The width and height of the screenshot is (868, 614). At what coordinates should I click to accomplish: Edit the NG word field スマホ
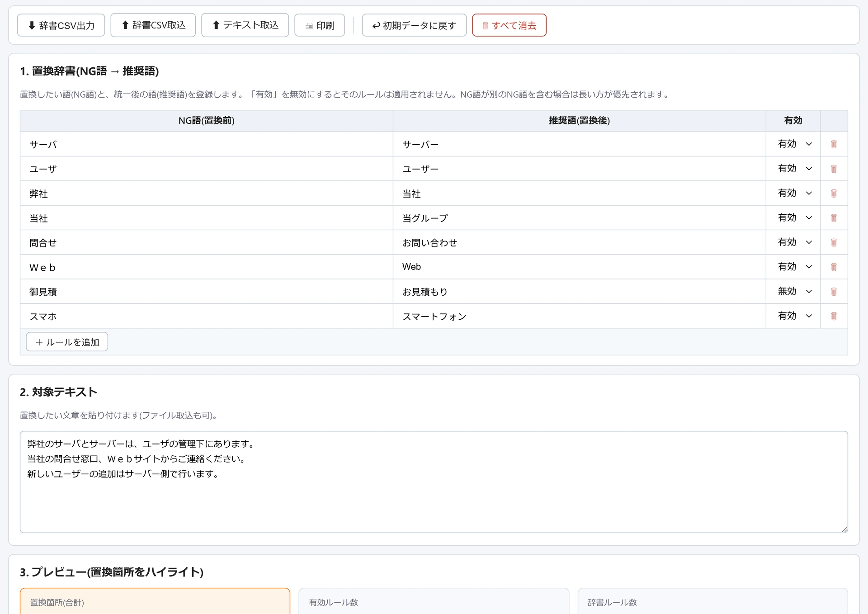coord(207,316)
